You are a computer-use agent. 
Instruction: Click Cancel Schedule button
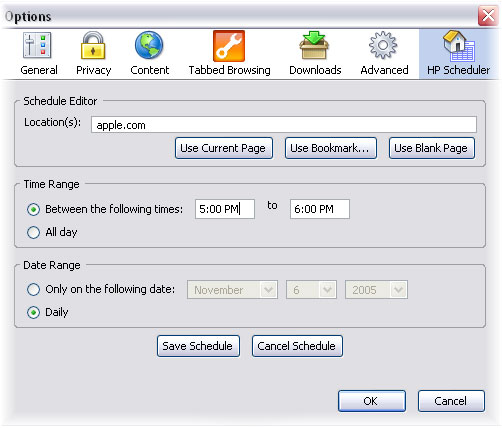point(297,346)
